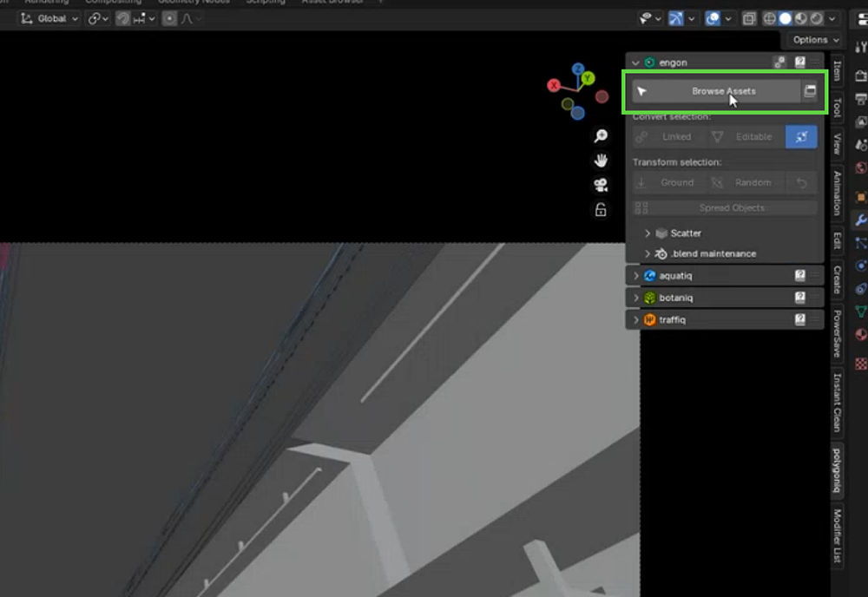Toggle viewport overlays display
Image resolution: width=868 pixels, height=597 pixels.
(713, 19)
